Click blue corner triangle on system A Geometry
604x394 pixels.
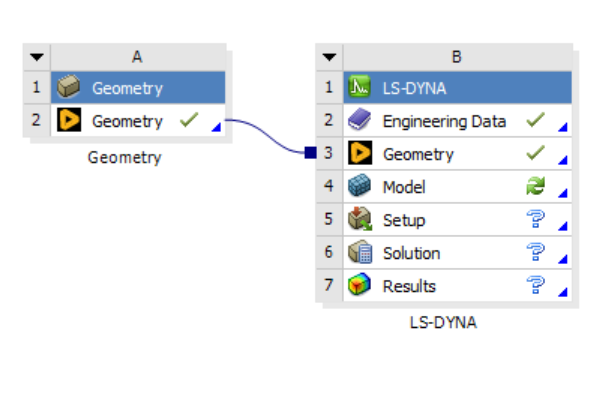216,127
